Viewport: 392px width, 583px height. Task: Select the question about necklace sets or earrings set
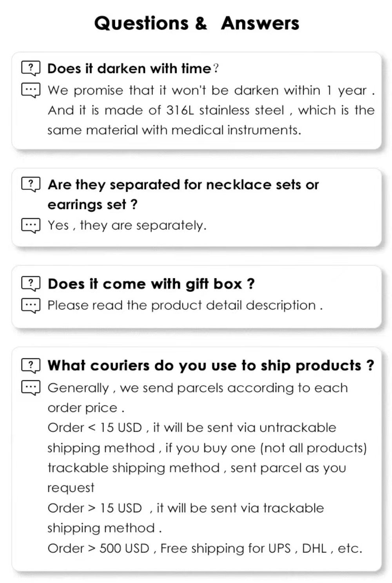[x=183, y=194]
